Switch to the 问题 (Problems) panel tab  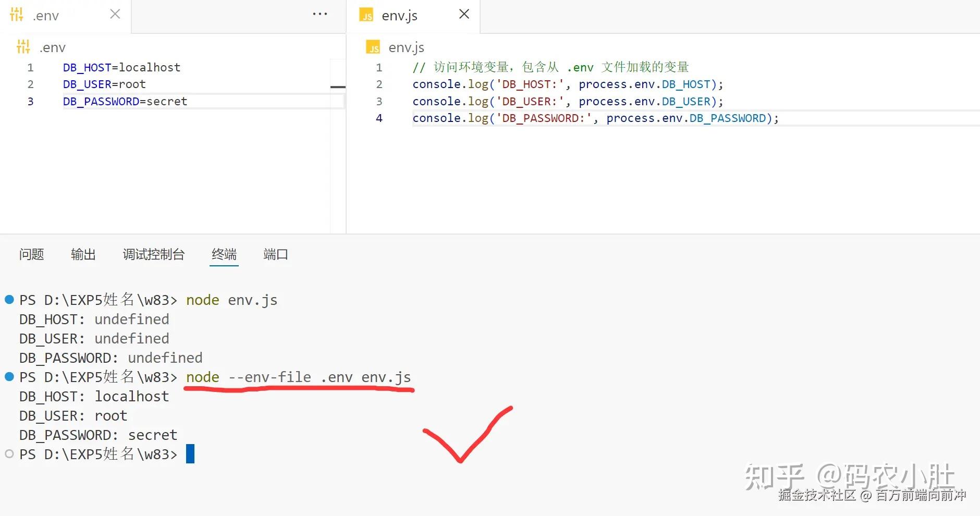[31, 254]
